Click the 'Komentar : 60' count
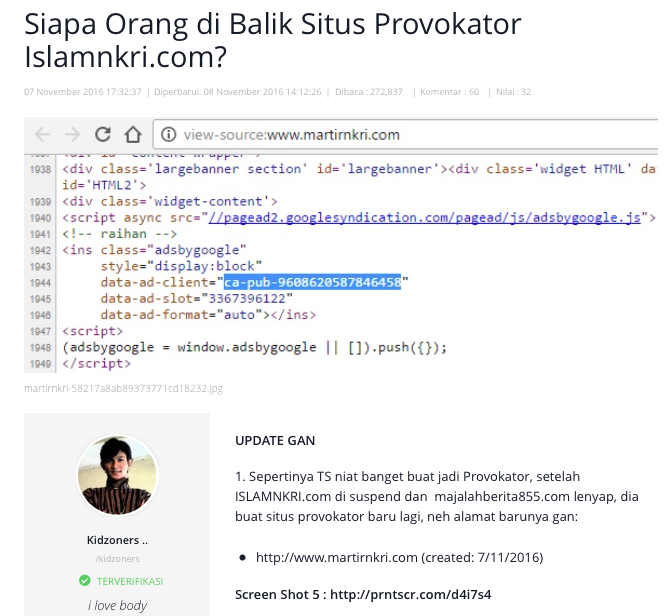This screenshot has width=670, height=616. tap(450, 92)
